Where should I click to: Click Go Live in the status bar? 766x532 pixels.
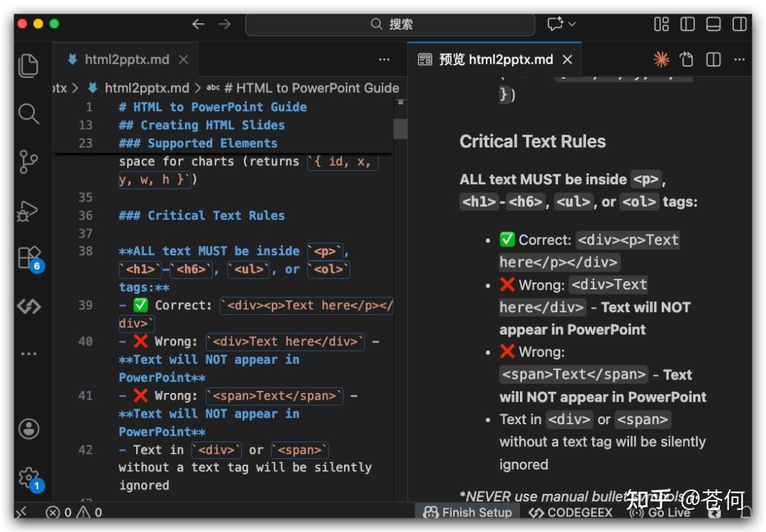660,512
